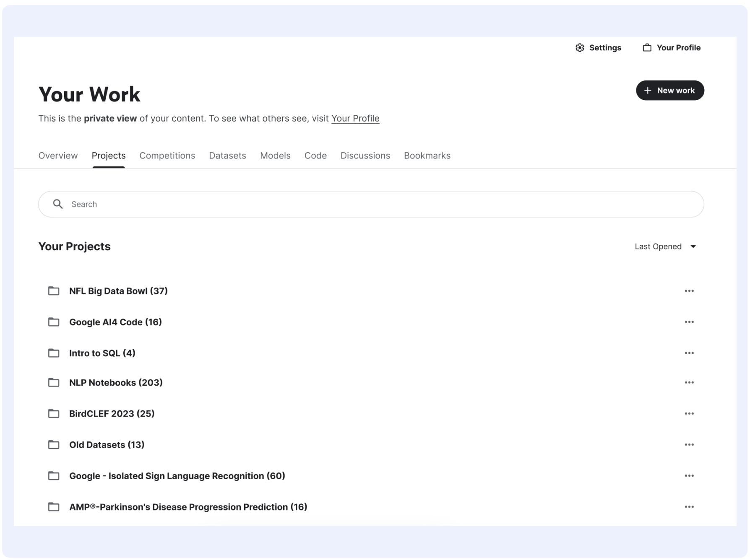Viewport: 750px width, 560px height.
Task: Click folder icon for Isolated Sign Language Recognition
Action: click(54, 476)
